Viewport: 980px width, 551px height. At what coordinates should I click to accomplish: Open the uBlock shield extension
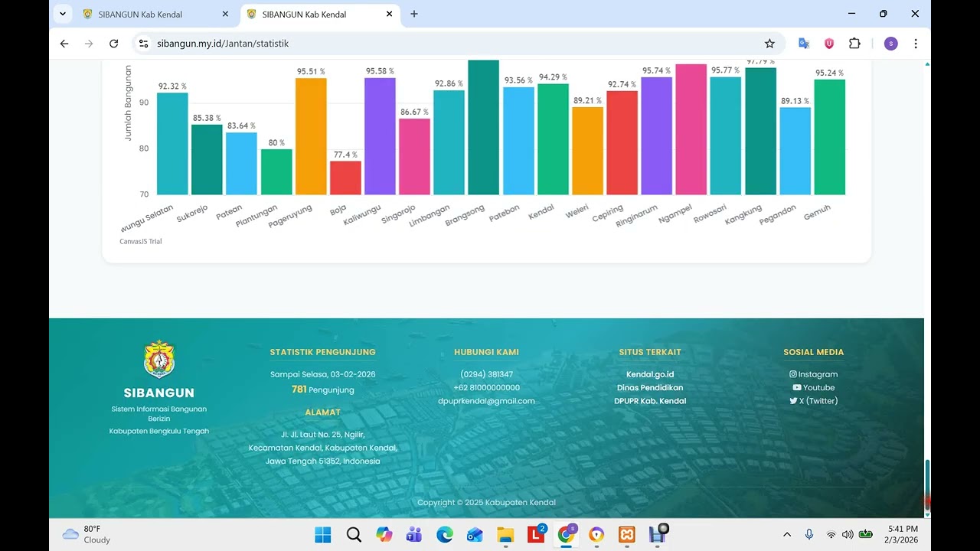point(829,44)
